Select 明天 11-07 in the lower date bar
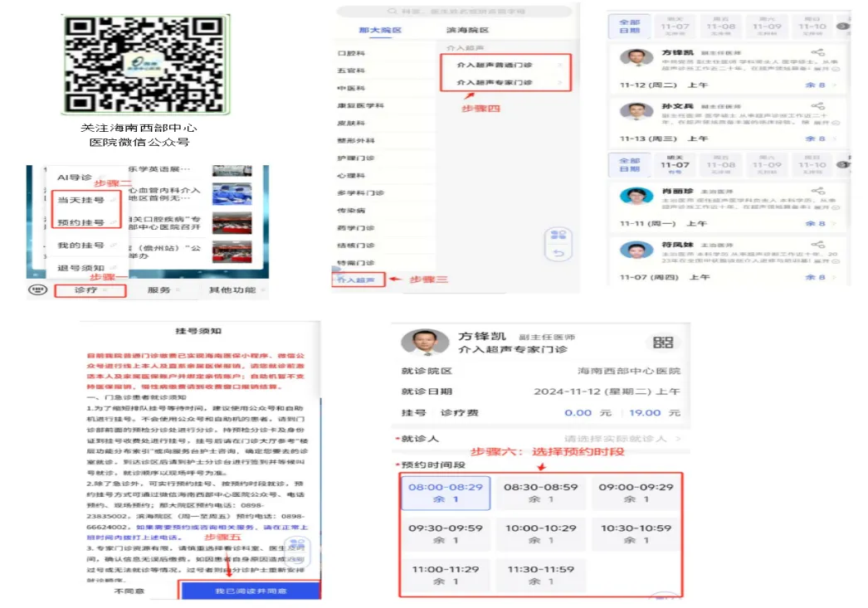 click(x=675, y=164)
